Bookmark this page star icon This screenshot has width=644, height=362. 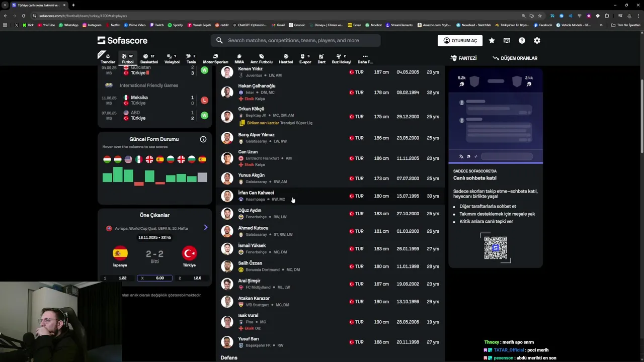pyautogui.click(x=540, y=16)
